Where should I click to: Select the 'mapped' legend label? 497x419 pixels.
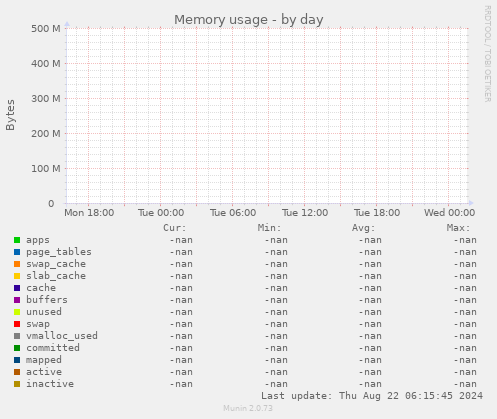(44, 360)
